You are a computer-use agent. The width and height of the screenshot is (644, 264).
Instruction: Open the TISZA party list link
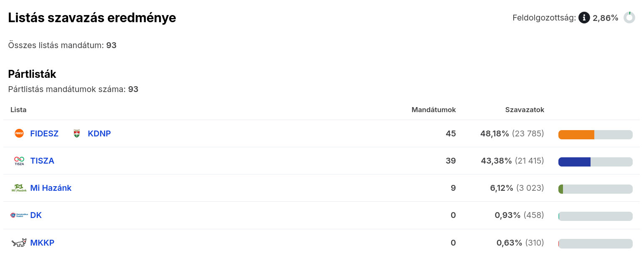42,161
